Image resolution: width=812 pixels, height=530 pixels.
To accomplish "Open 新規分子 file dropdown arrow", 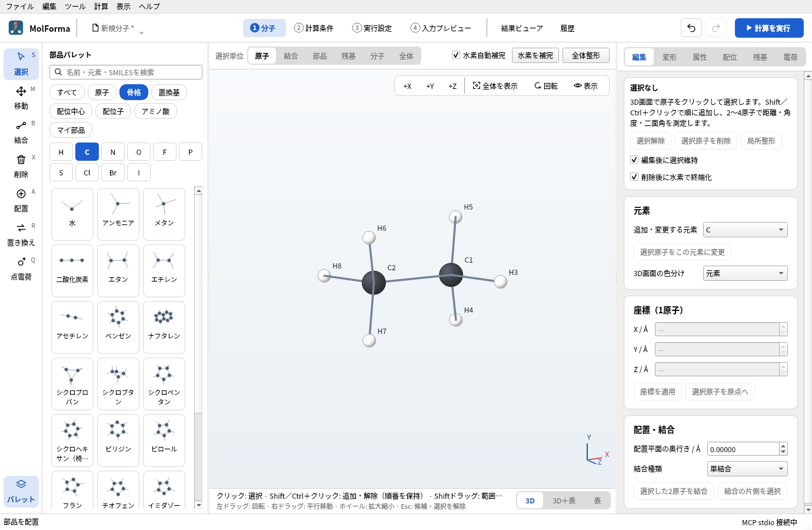I will [141, 32].
